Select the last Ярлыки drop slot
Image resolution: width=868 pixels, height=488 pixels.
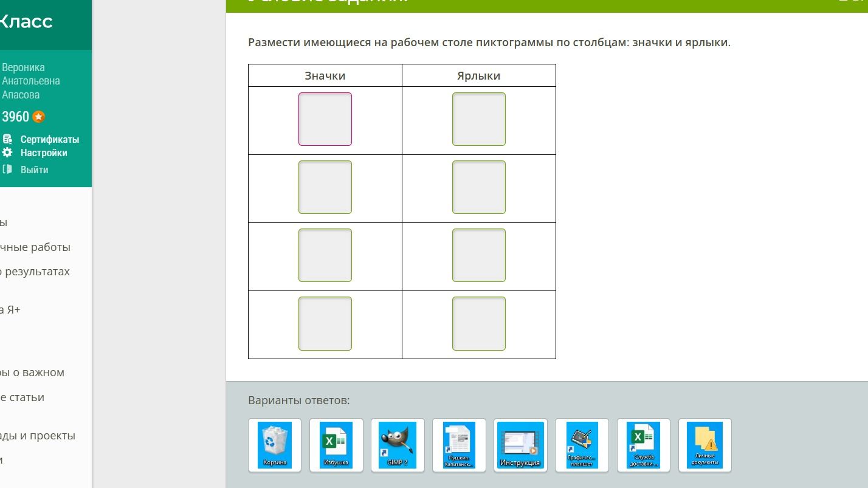479,323
